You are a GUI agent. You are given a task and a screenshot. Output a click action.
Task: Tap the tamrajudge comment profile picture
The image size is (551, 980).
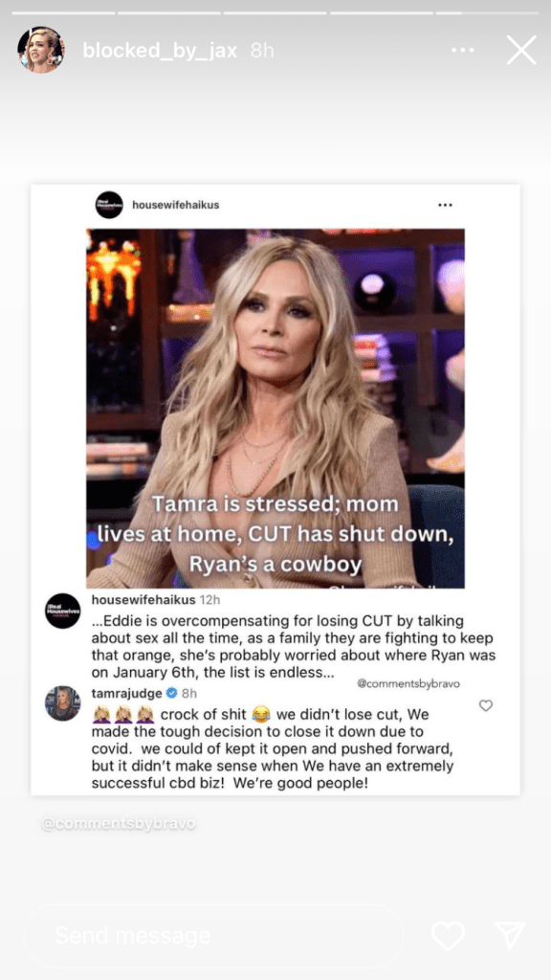pos(62,703)
